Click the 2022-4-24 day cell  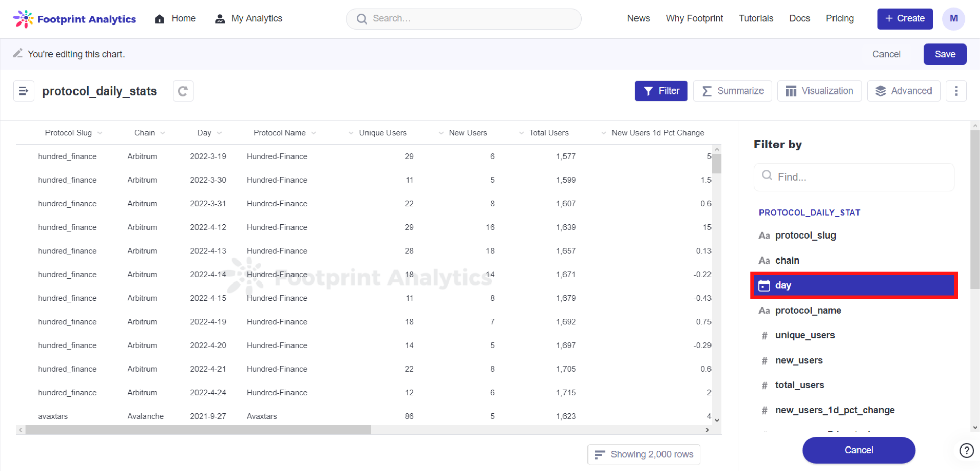(208, 393)
